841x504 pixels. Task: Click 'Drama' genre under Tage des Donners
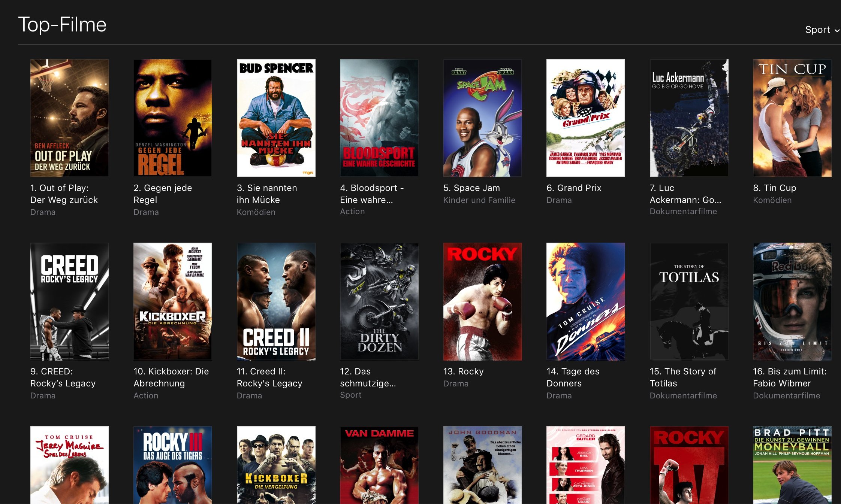click(559, 396)
